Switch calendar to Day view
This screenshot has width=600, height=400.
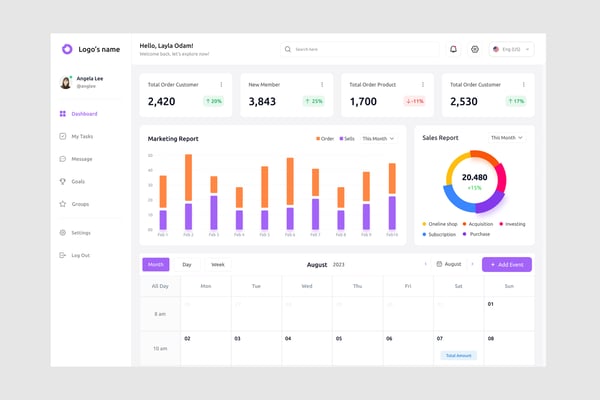[x=187, y=264]
